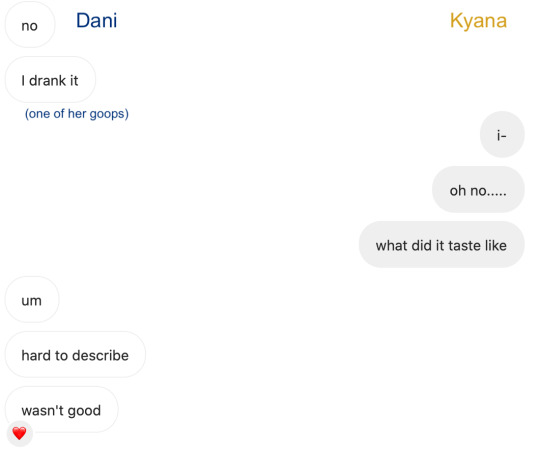540x450 pixels.
Task: Open the Dani name label
Action: click(96, 20)
